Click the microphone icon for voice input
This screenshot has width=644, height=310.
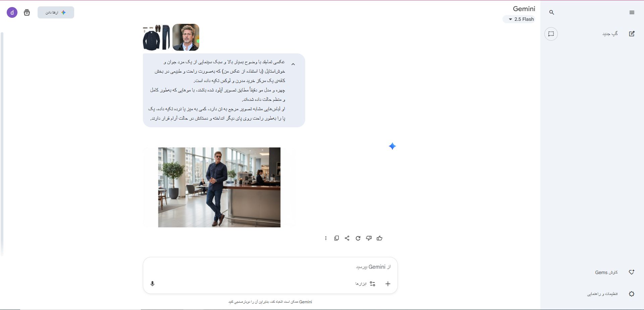pyautogui.click(x=152, y=284)
